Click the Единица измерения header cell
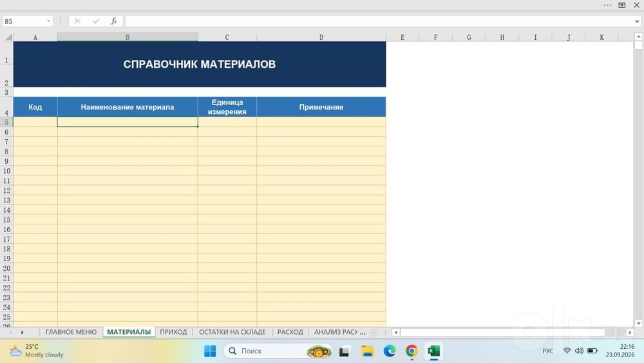Viewport: 644px width, 363px height. [227, 107]
